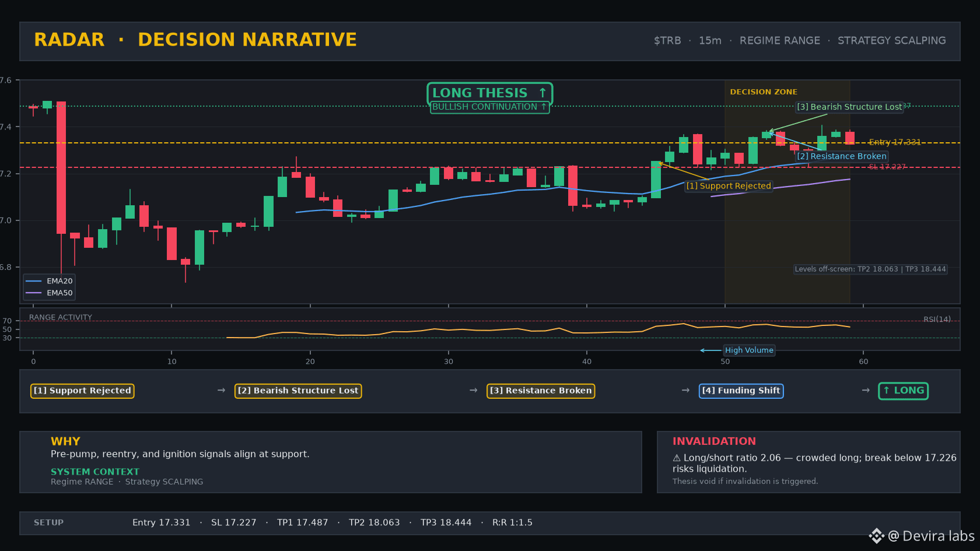Click the arrow after Support Rejected step
Viewport: 980px width, 551px height.
click(x=221, y=390)
